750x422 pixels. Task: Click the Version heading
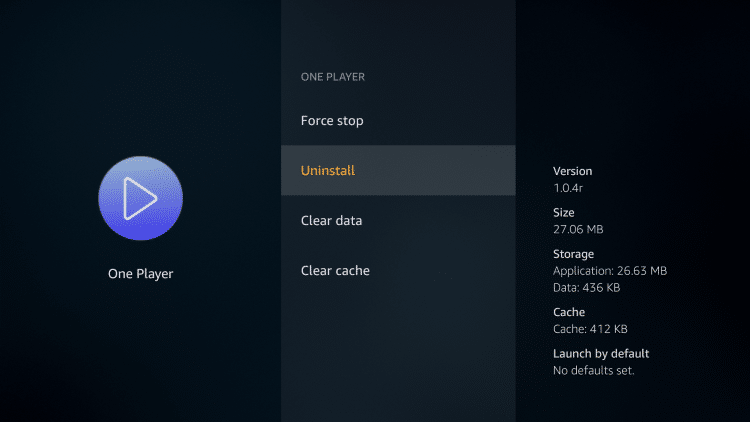click(573, 171)
